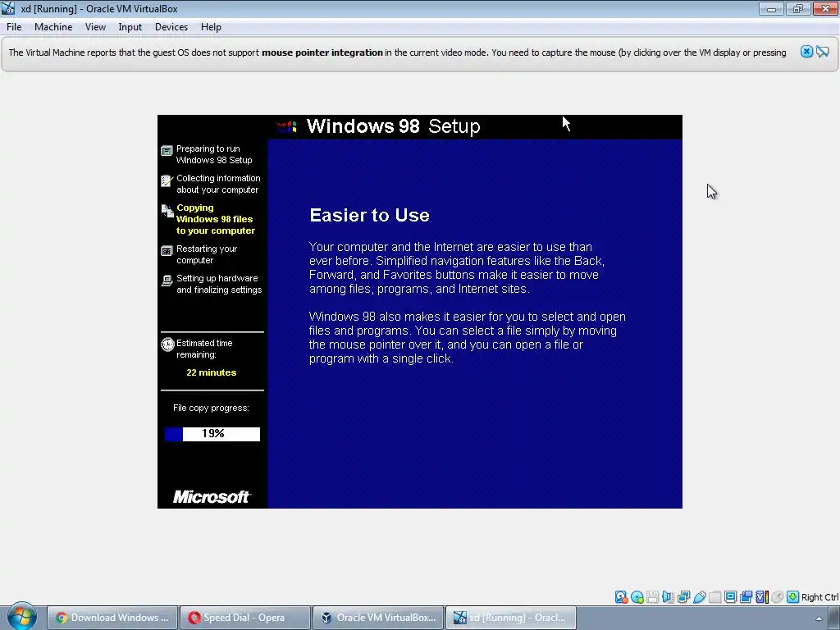
Task: Click the 'Easier to Use' heading
Action: [x=370, y=215]
